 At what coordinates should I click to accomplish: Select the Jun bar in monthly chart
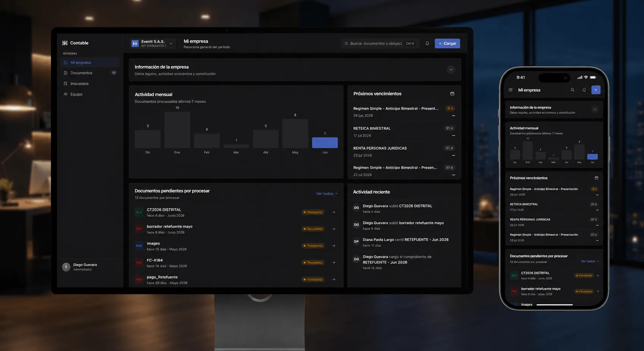[x=325, y=143]
